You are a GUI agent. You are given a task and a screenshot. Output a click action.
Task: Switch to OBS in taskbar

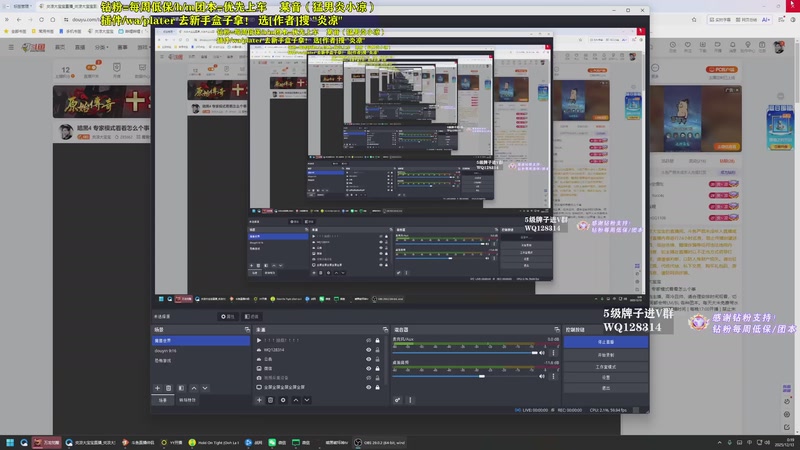[x=380, y=442]
